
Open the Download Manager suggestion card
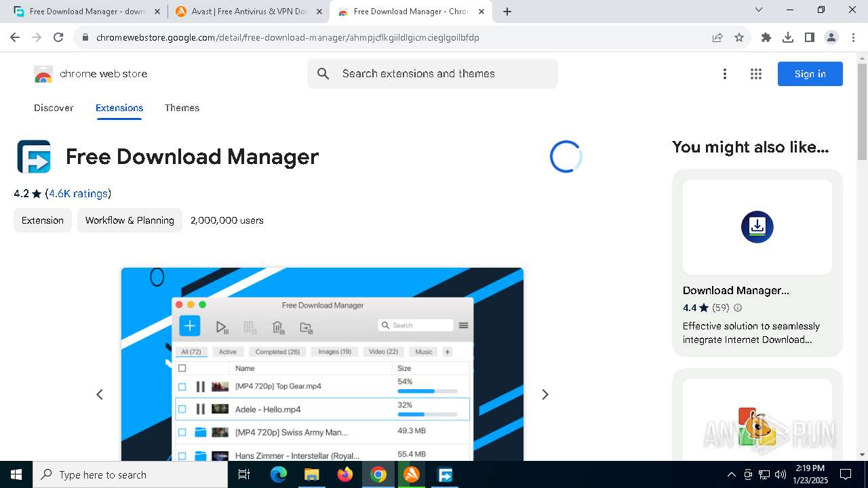[x=757, y=263]
